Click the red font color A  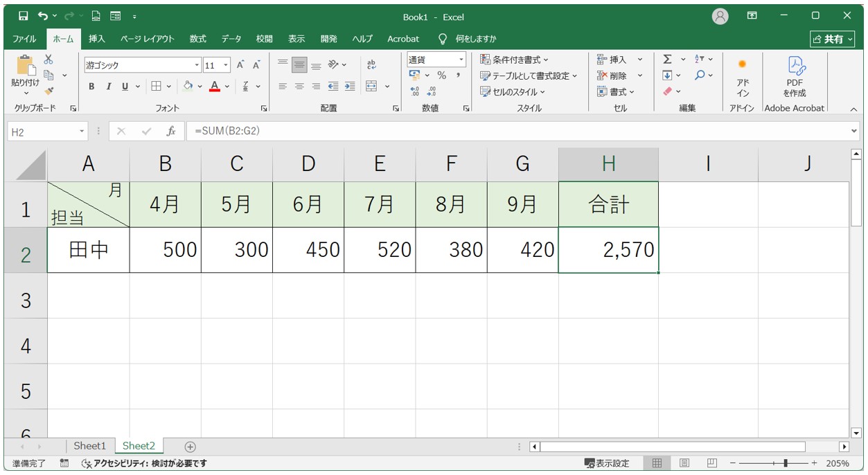point(215,87)
